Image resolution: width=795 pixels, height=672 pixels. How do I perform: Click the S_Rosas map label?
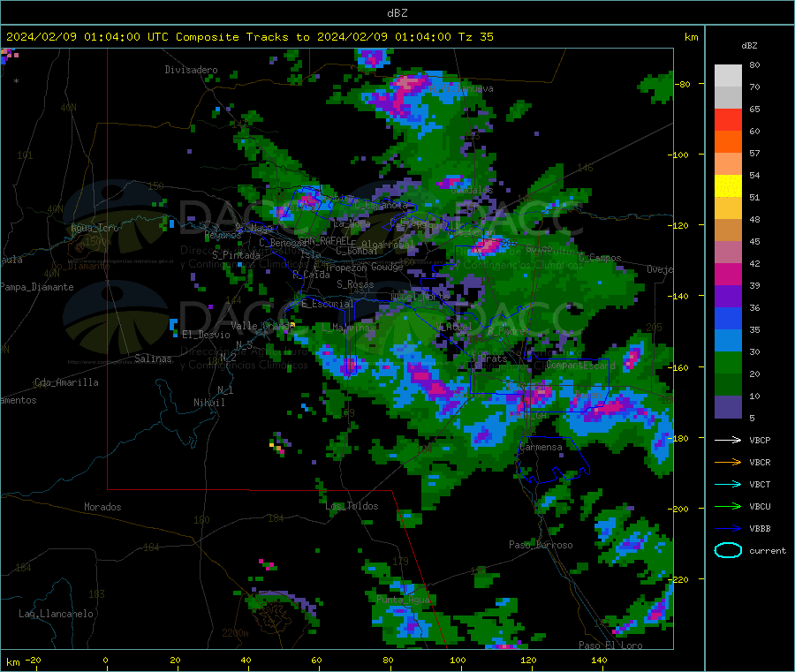[355, 284]
